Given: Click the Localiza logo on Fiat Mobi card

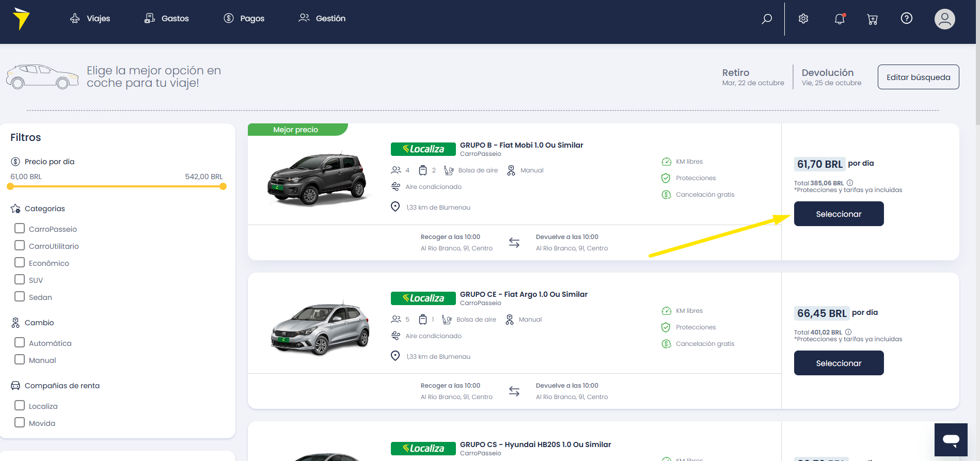Looking at the screenshot, I should pyautogui.click(x=423, y=149).
